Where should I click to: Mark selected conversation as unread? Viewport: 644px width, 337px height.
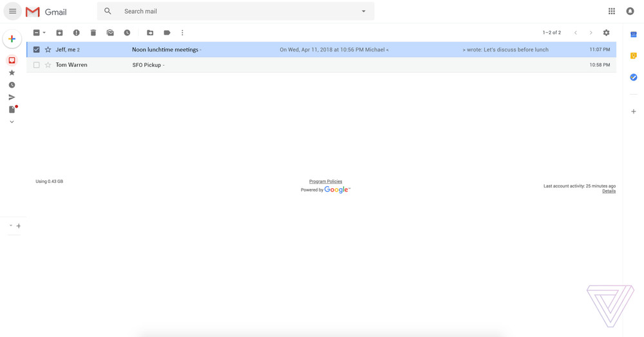110,33
